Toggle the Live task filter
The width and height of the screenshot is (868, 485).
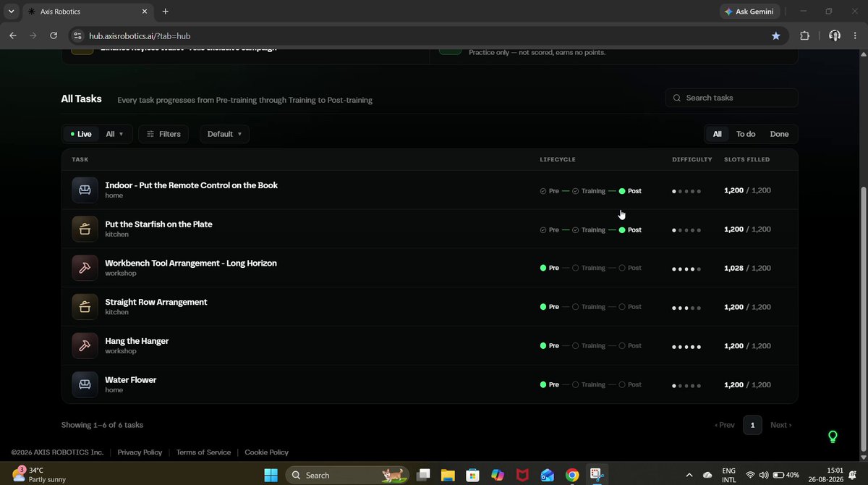pos(81,134)
